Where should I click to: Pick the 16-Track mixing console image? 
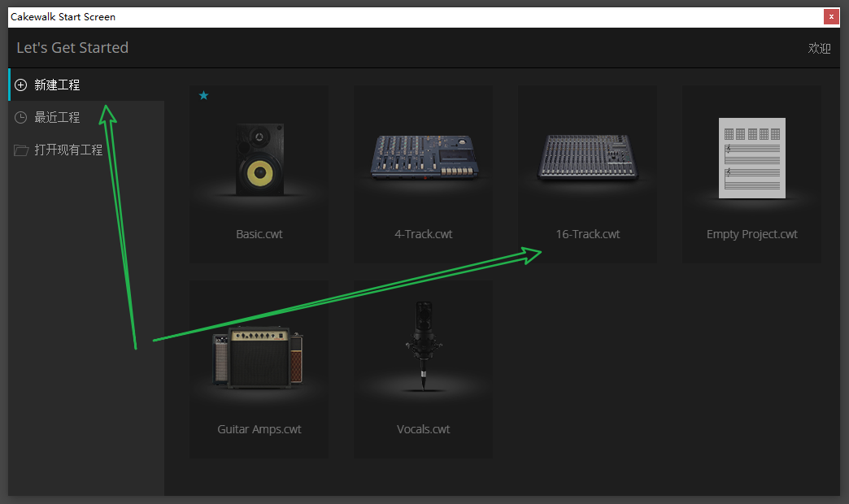click(588, 158)
